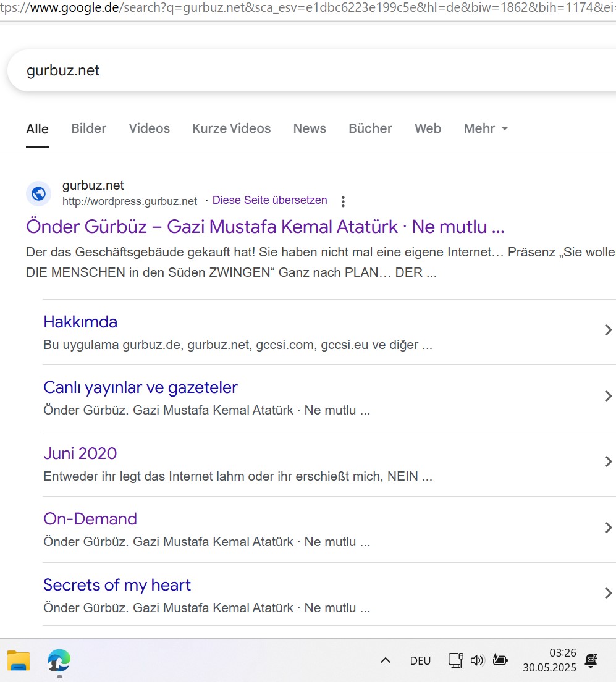Open the network tray icon
Image resolution: width=616 pixels, height=682 pixels.
455,660
